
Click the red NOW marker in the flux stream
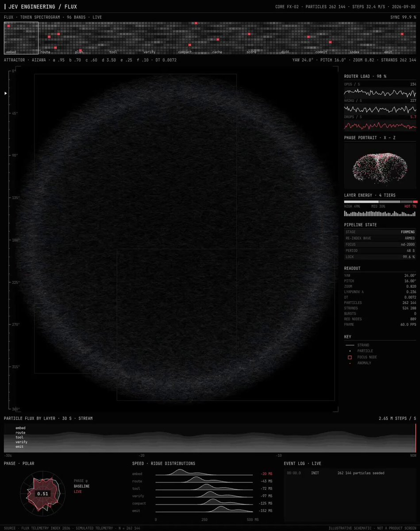pos(416,438)
